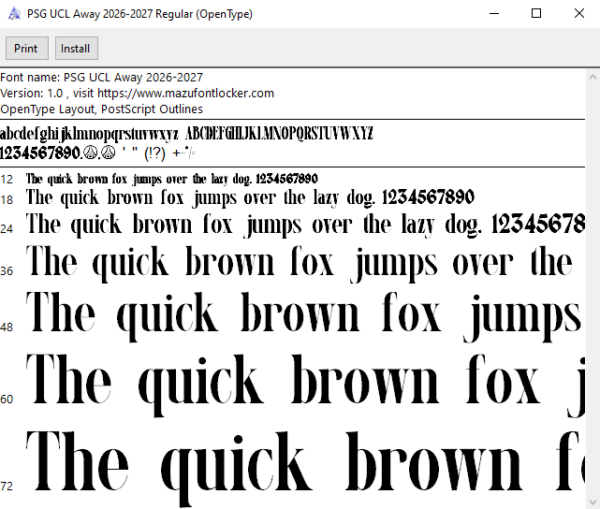Click the scrollbar down arrow
This screenshot has height=509, width=600.
click(x=593, y=502)
